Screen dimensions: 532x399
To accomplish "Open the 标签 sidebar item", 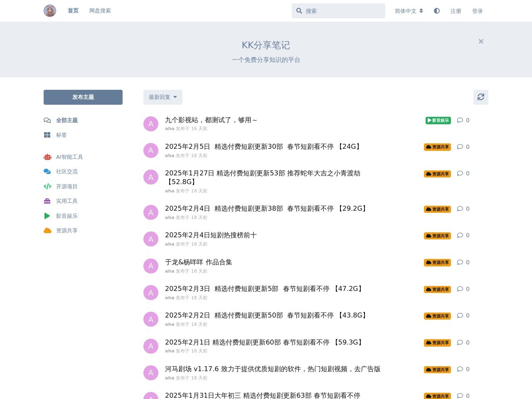I will (55, 135).
